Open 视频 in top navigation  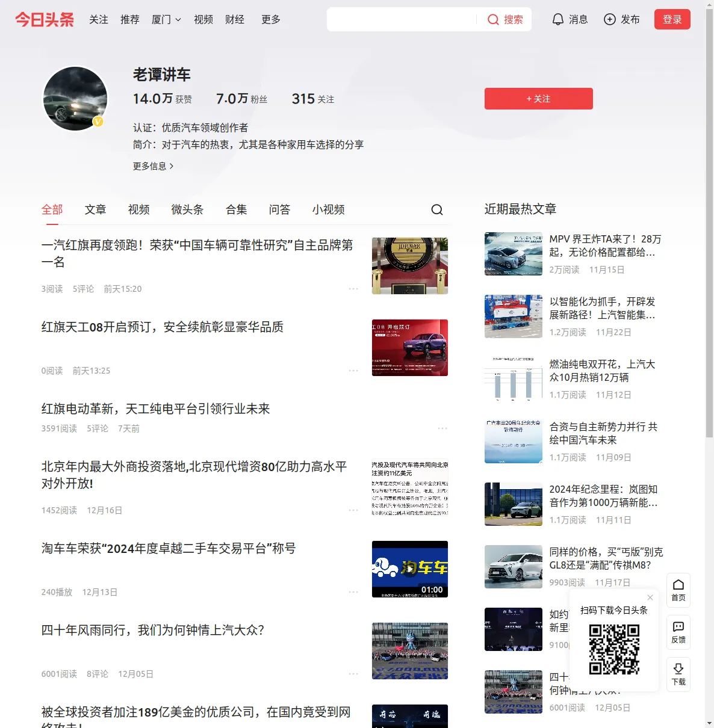(203, 19)
